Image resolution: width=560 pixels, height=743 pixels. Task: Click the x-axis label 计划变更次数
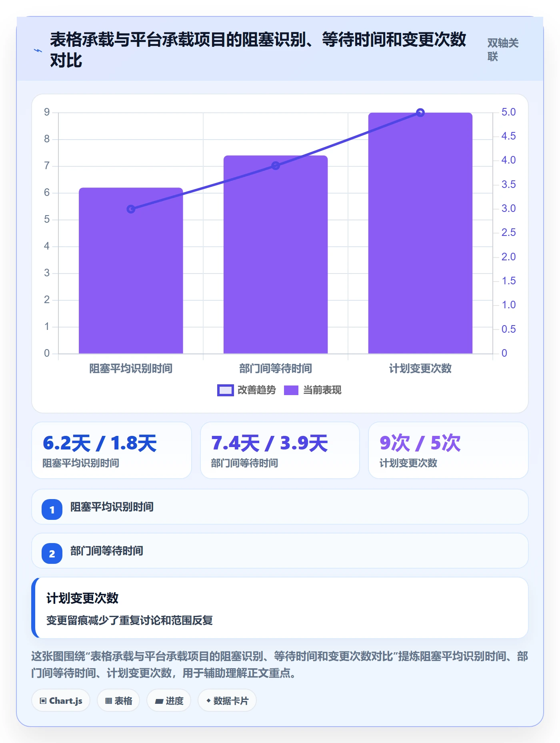[x=420, y=368]
